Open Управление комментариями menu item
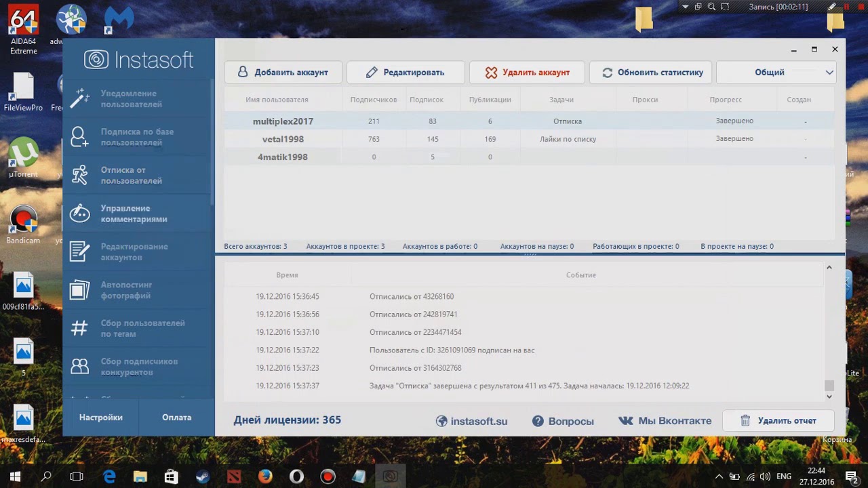868x488 pixels. point(138,213)
